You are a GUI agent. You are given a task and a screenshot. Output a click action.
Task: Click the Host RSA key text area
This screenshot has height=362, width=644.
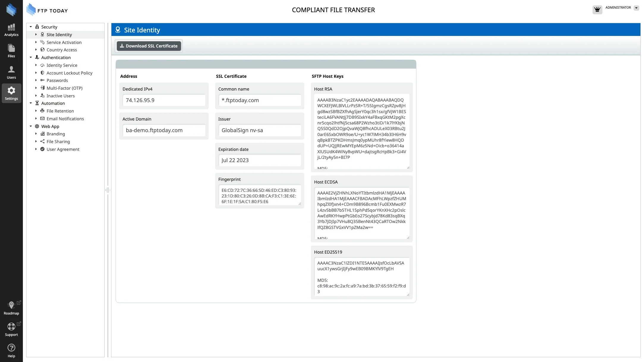point(361,132)
